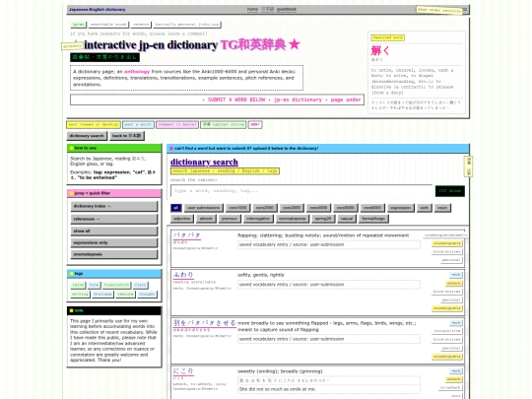The height and width of the screenshot is (399, 532).
Task: Click the 'page under revision' sticky note
Action: click(x=439, y=10)
